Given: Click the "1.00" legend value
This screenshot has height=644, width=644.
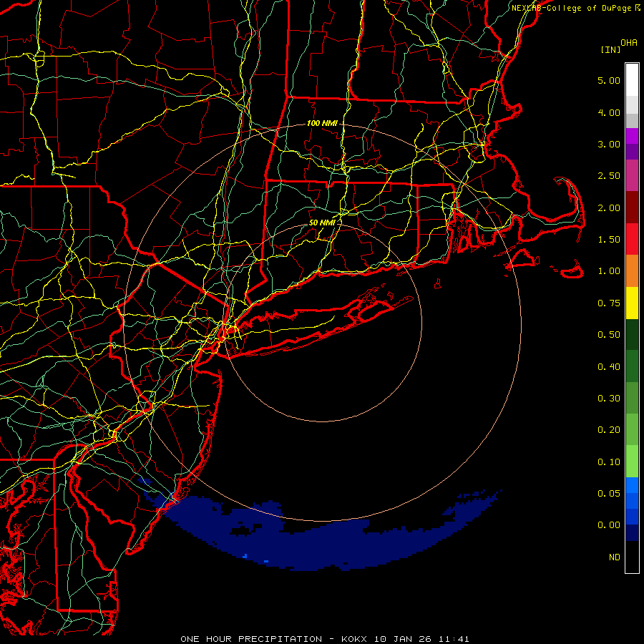Looking at the screenshot, I should (x=609, y=271).
